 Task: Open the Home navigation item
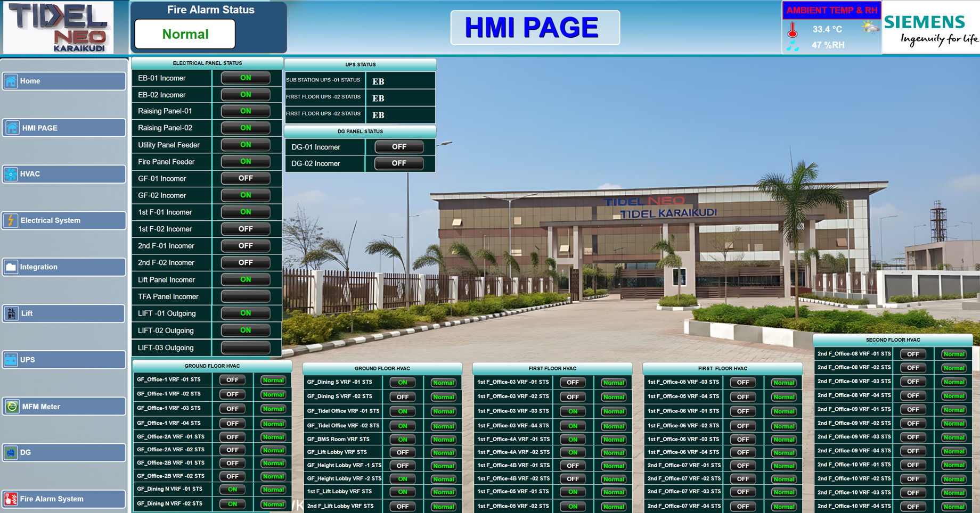click(x=64, y=81)
